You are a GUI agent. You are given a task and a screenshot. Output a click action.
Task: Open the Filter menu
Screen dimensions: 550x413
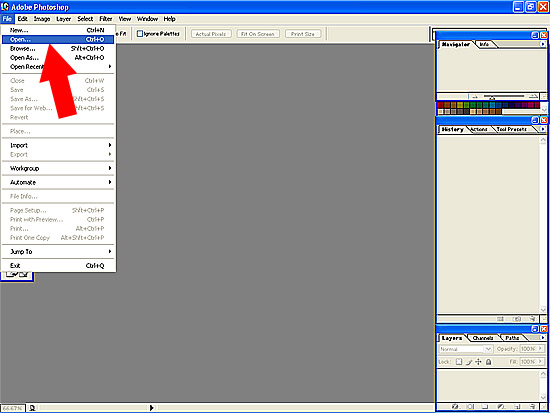point(106,19)
